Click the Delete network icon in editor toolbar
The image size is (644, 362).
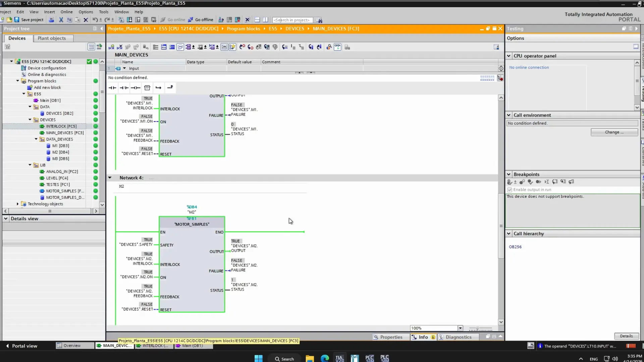[x=119, y=47]
